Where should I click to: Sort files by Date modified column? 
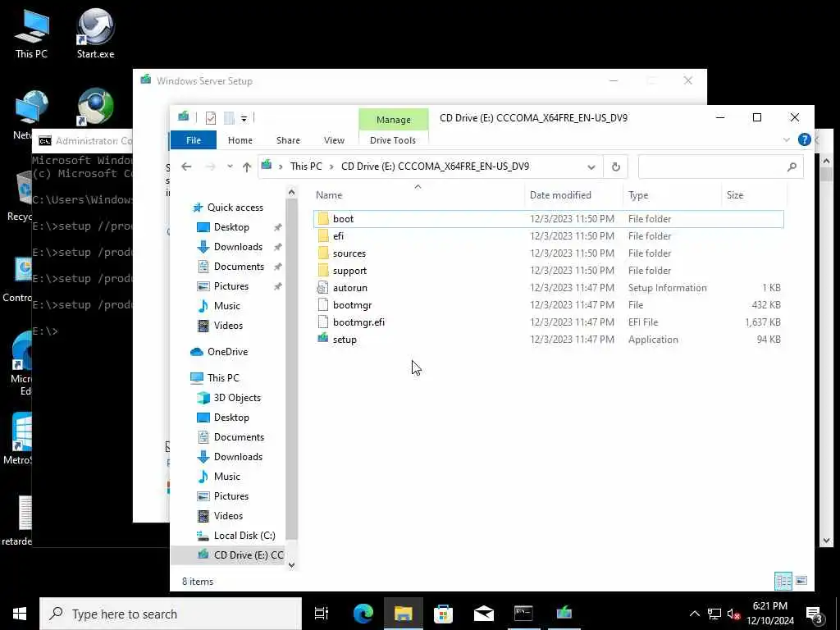[573, 195]
